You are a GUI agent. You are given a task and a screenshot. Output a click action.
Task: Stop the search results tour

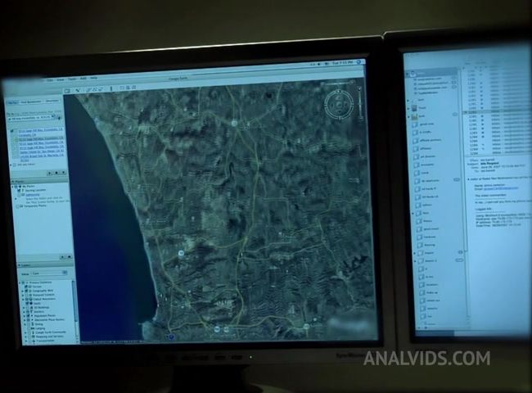pyautogui.click(x=56, y=173)
